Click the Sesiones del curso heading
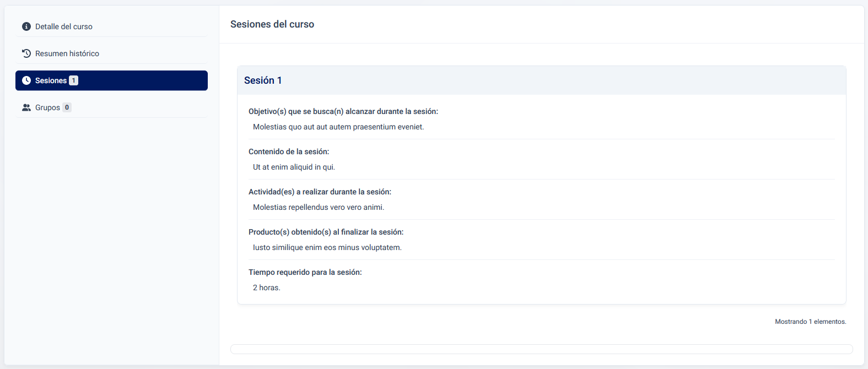The height and width of the screenshot is (369, 868). 272,24
